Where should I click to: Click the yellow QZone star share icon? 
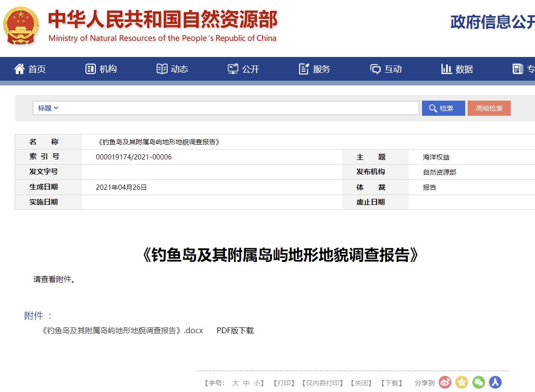pyautogui.click(x=461, y=382)
